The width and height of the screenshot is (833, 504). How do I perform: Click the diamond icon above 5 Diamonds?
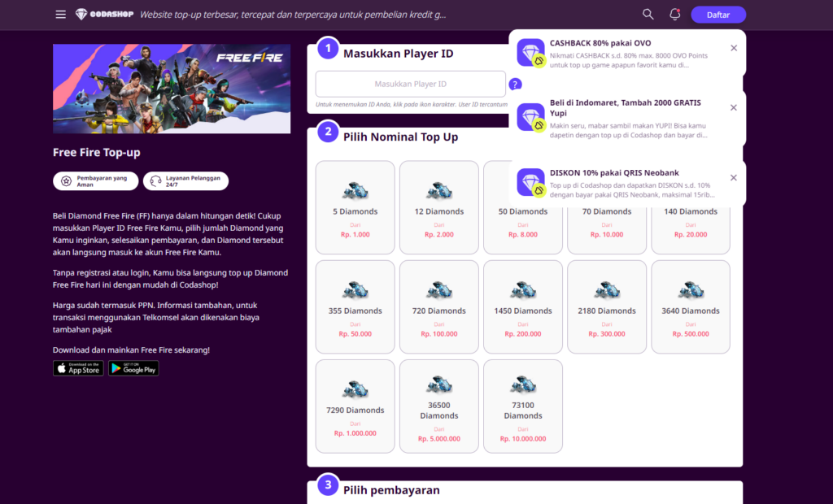tap(355, 191)
